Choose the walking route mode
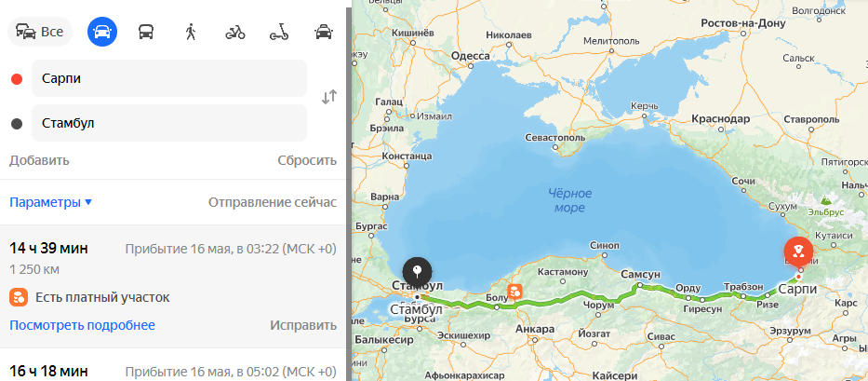This screenshot has width=868, height=381. (191, 33)
